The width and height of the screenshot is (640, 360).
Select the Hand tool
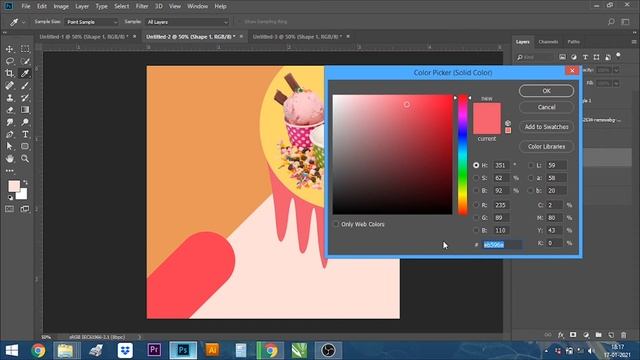[9, 158]
